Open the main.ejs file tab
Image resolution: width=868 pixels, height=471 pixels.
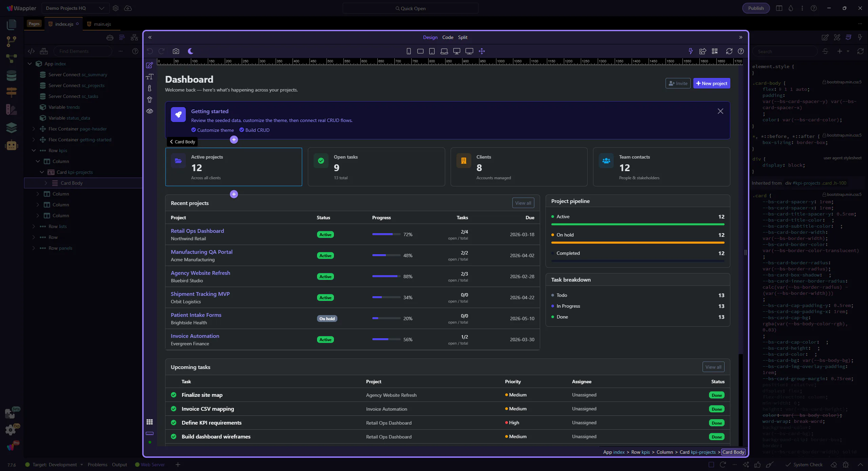(102, 24)
